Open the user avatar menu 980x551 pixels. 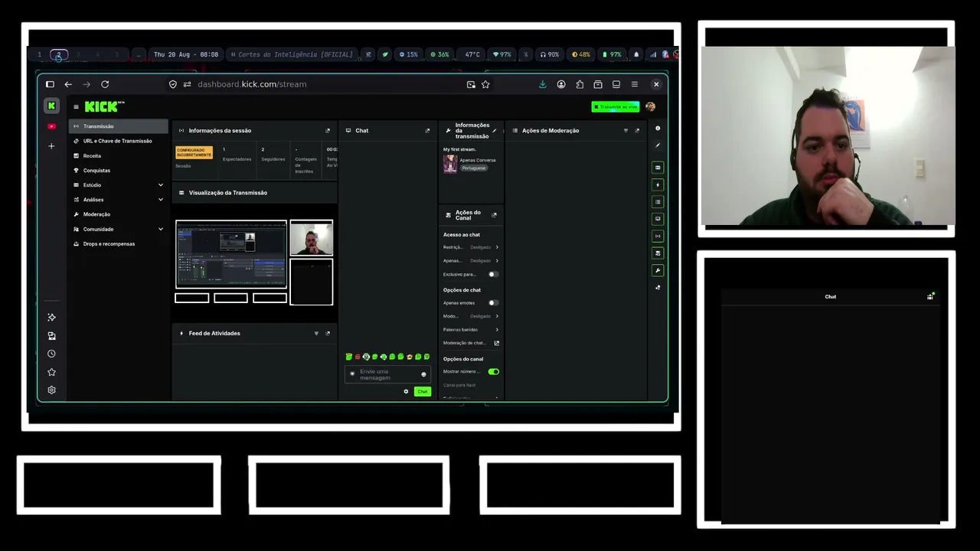[651, 107]
